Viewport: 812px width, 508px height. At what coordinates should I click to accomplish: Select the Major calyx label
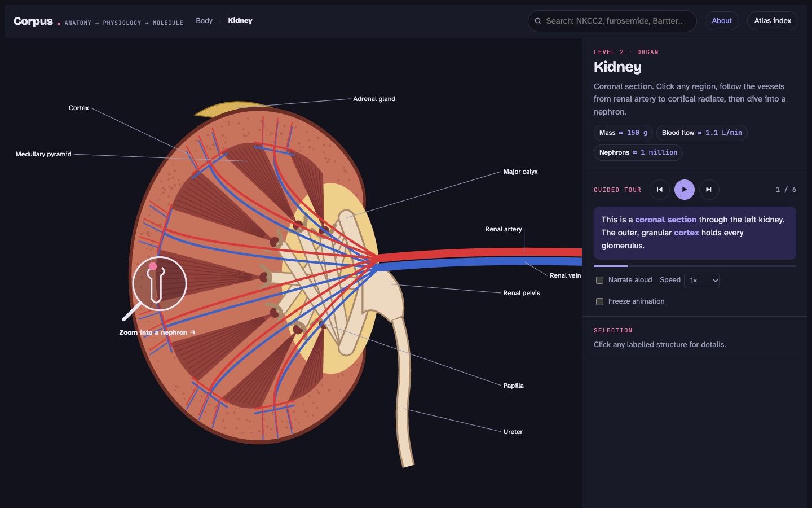coord(520,172)
